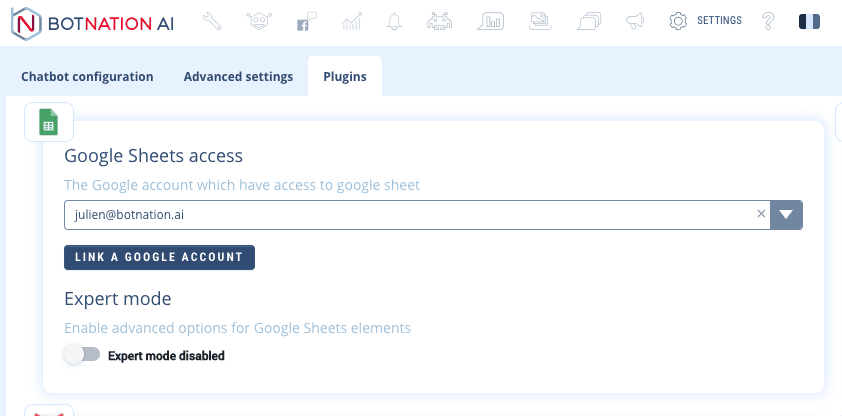This screenshot has height=416, width=842.
Task: Open the Advanced settings tab
Action: [238, 77]
